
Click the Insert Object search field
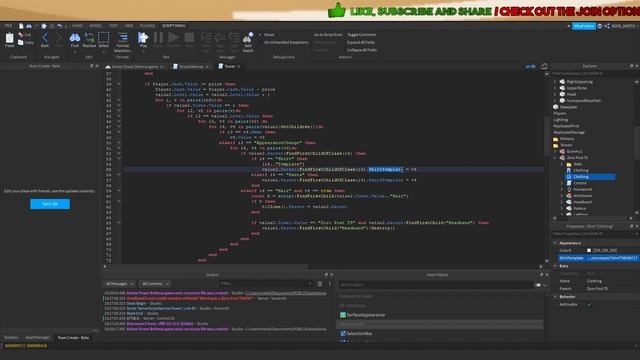[435, 285]
